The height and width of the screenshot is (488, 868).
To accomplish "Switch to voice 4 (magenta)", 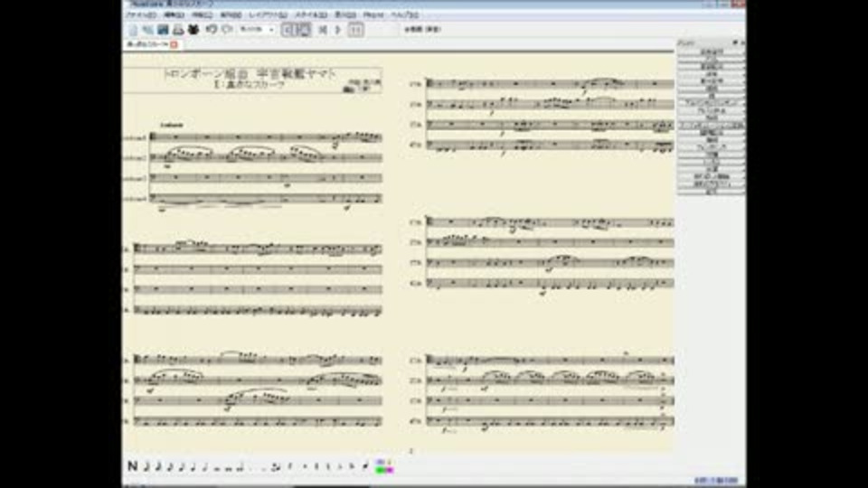I will 389,470.
